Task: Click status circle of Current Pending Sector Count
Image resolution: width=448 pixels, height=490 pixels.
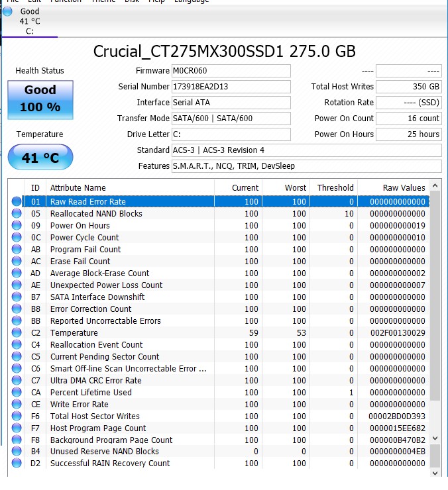Action: [17, 356]
